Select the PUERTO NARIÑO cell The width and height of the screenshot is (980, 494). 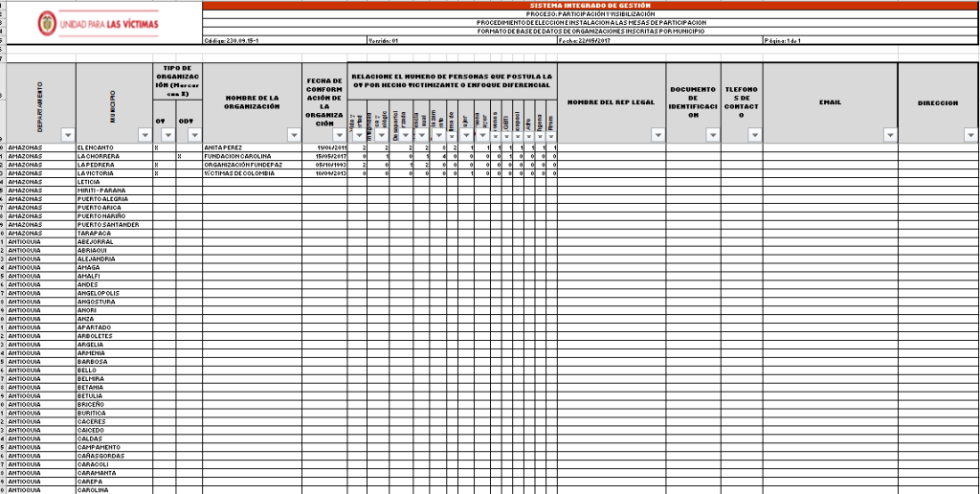115,215
